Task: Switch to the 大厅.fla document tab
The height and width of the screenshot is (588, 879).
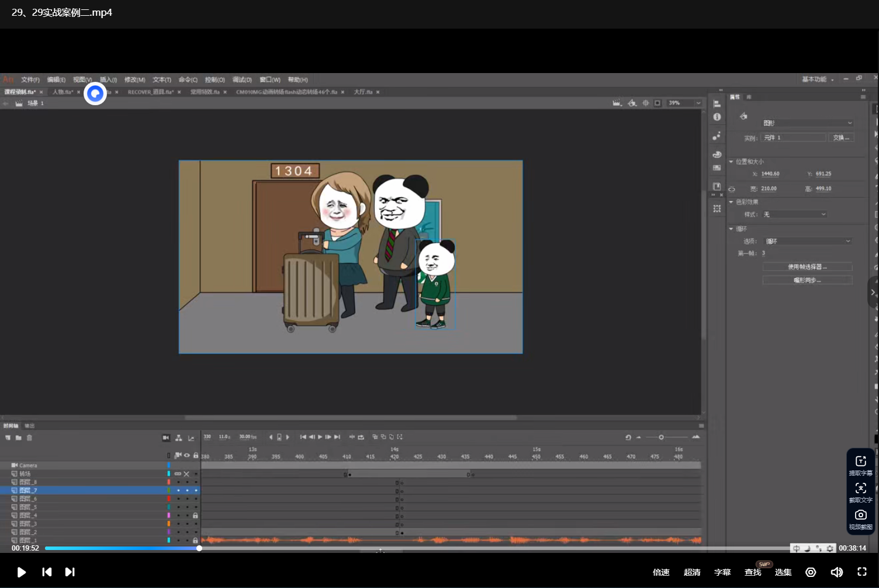Action: pyautogui.click(x=363, y=92)
